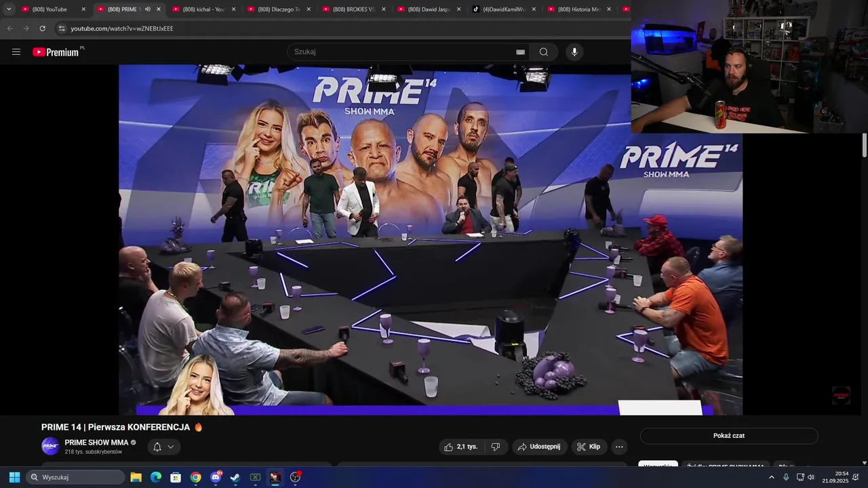The image size is (868, 488).
Task: Click the Udostępnij share button
Action: pos(539,447)
